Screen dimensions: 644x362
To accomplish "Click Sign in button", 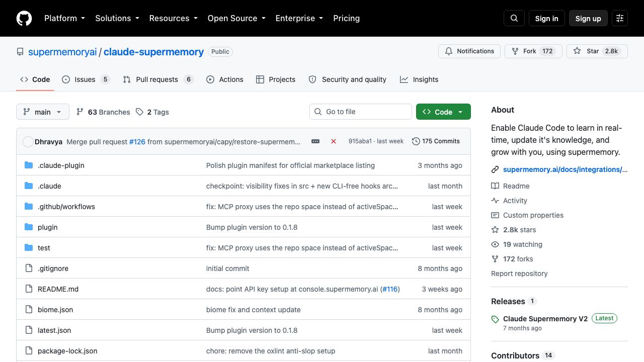I will pos(546,18).
